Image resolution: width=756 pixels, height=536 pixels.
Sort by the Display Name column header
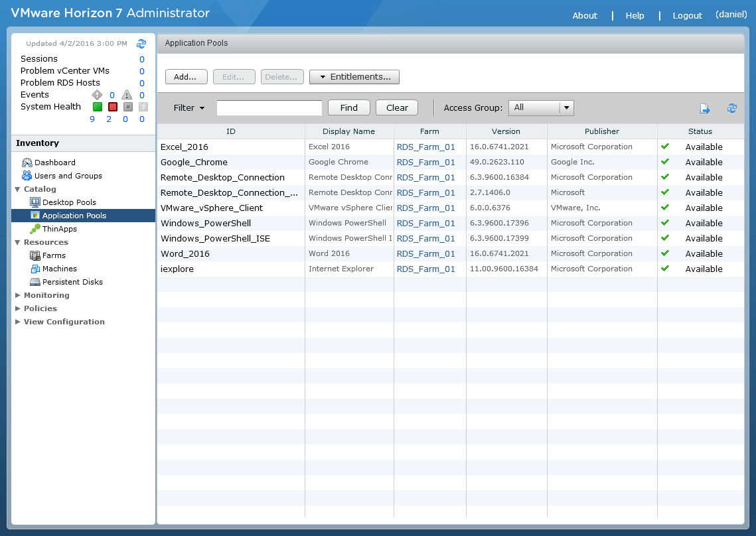pyautogui.click(x=349, y=131)
